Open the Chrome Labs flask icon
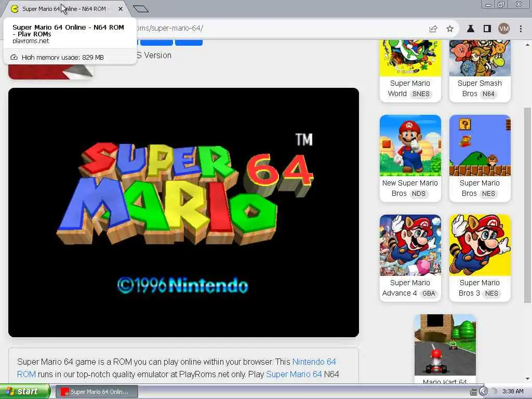This screenshot has height=399, width=532. 471,29
